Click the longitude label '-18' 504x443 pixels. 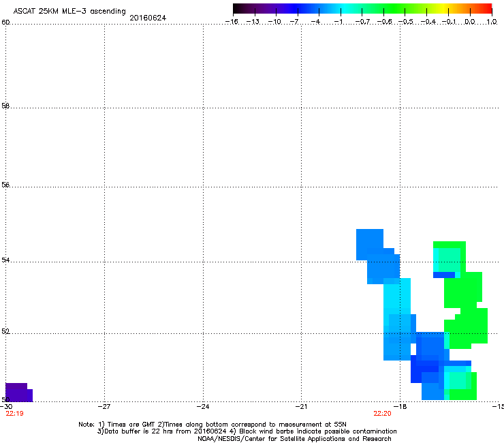(x=400, y=406)
